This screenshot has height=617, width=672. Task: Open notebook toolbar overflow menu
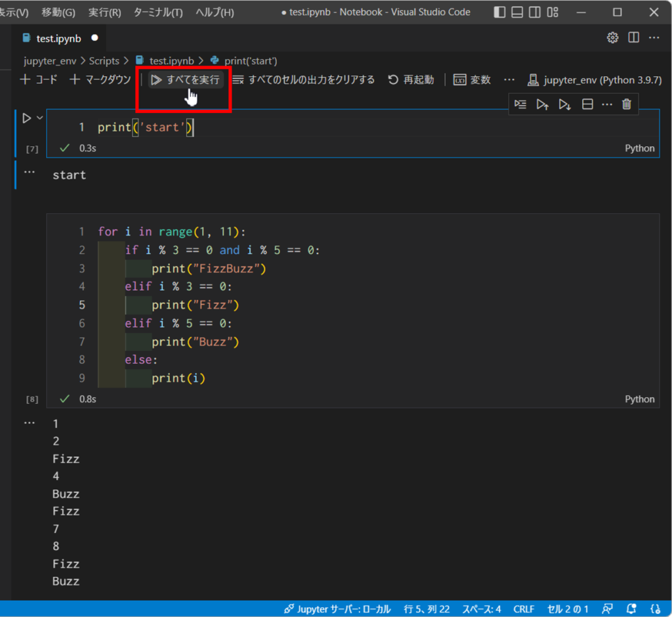coord(509,80)
